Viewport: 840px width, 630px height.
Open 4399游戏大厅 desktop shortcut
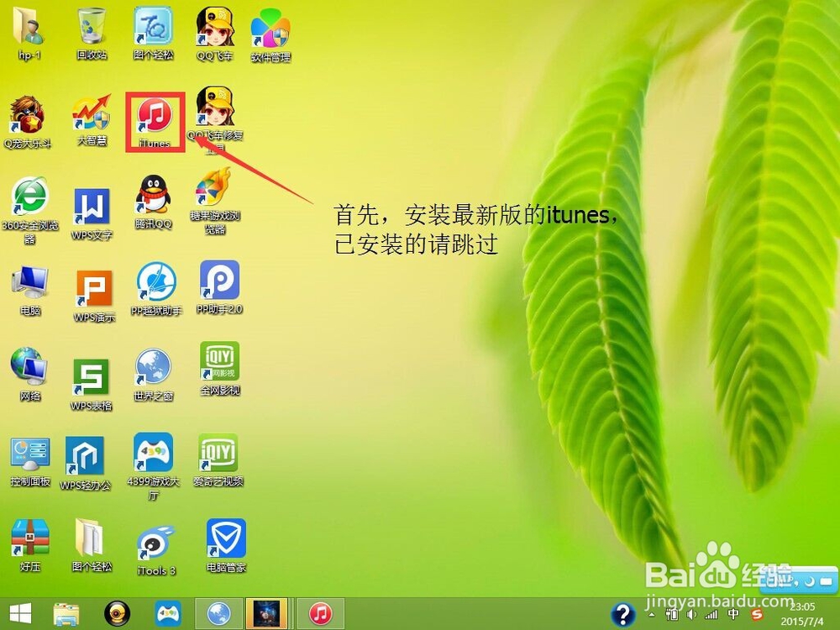pos(153,466)
